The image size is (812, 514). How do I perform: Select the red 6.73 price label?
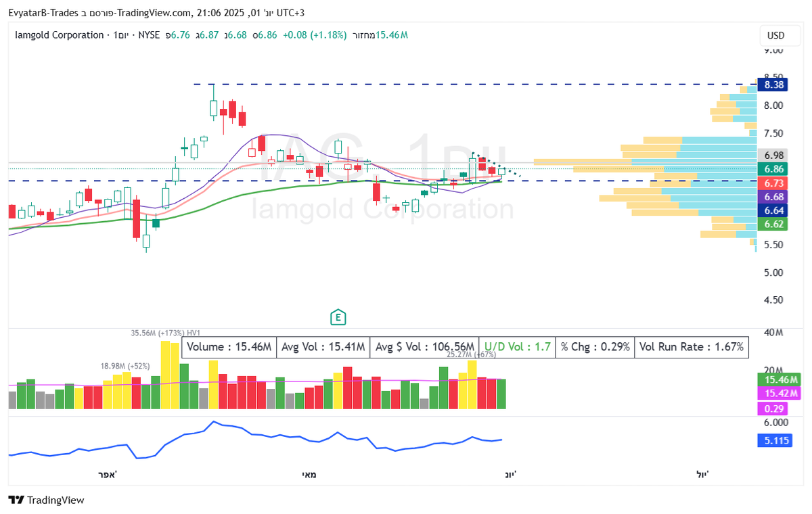click(773, 183)
